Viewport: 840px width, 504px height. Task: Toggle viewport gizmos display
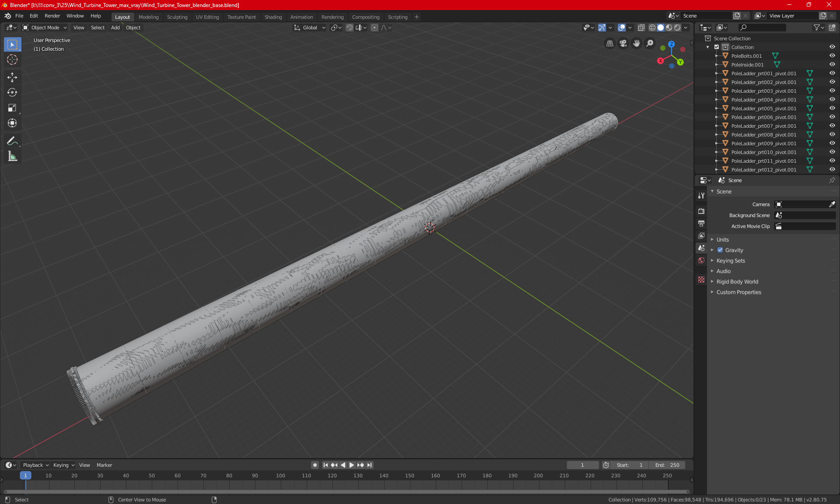(602, 28)
